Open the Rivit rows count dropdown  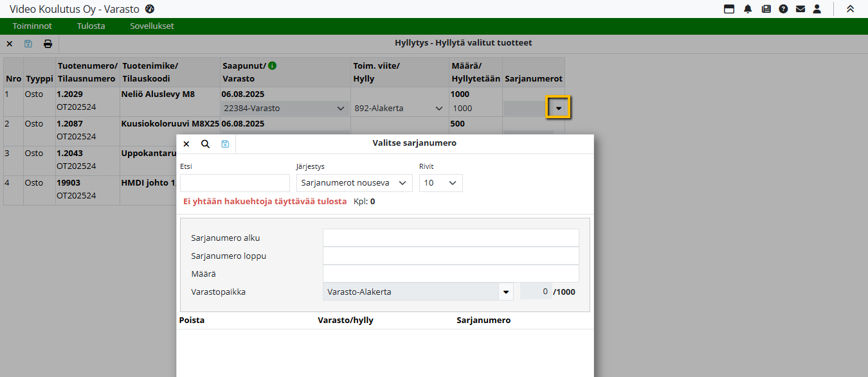(440, 183)
